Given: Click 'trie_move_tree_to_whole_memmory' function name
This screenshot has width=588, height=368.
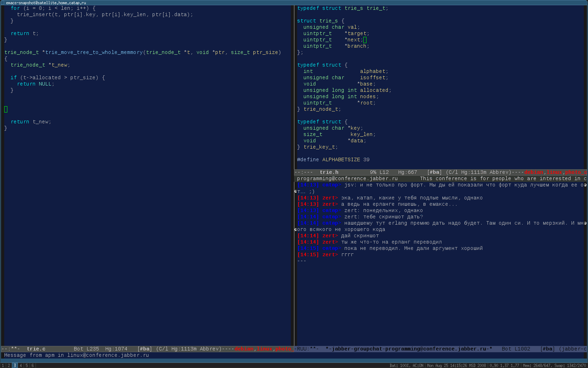Looking at the screenshot, I should (94, 52).
